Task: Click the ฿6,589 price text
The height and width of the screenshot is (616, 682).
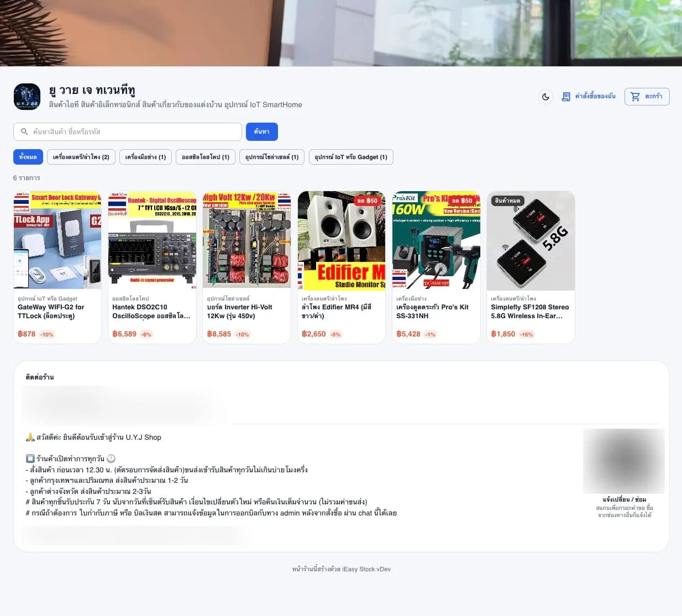Action: pos(124,334)
